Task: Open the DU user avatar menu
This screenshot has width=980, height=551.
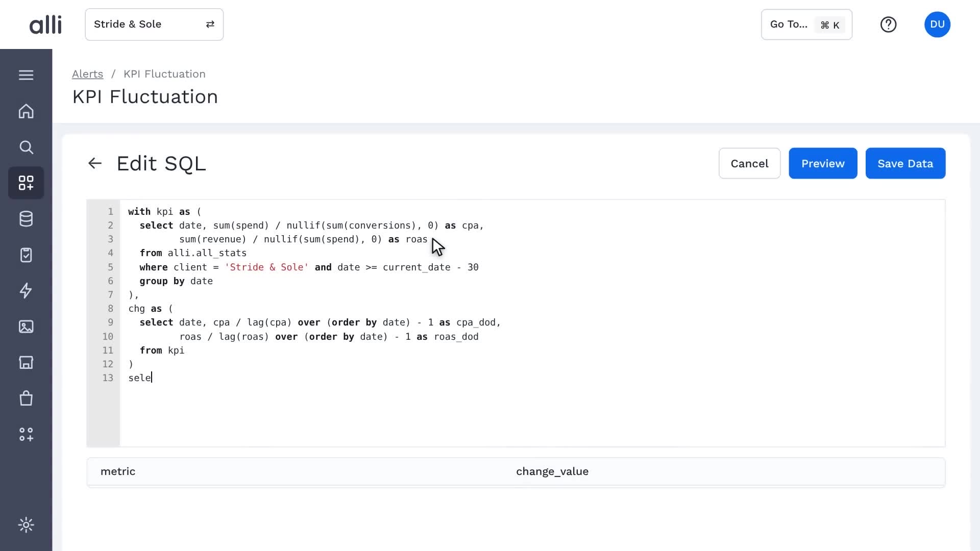Action: (x=937, y=24)
